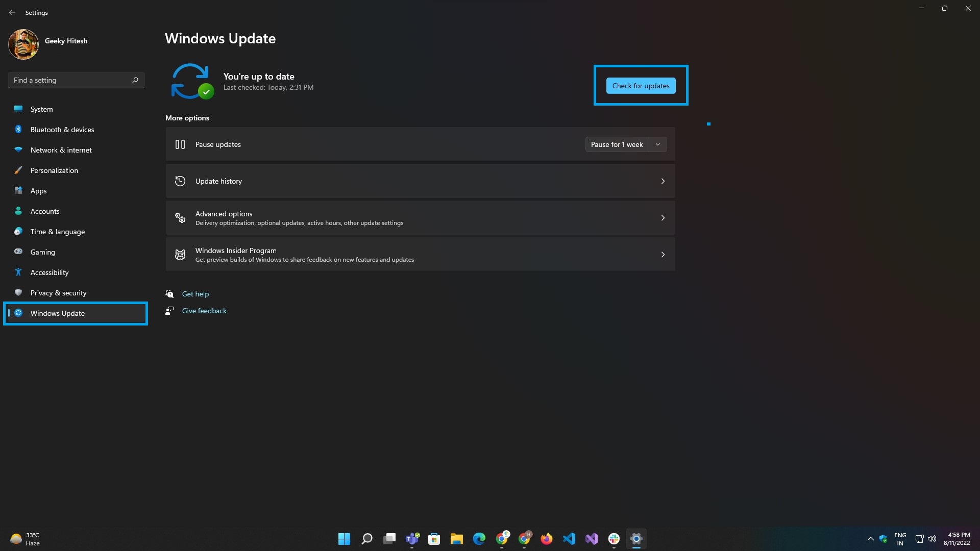Launch Microsoft Edge from taskbar

click(479, 539)
